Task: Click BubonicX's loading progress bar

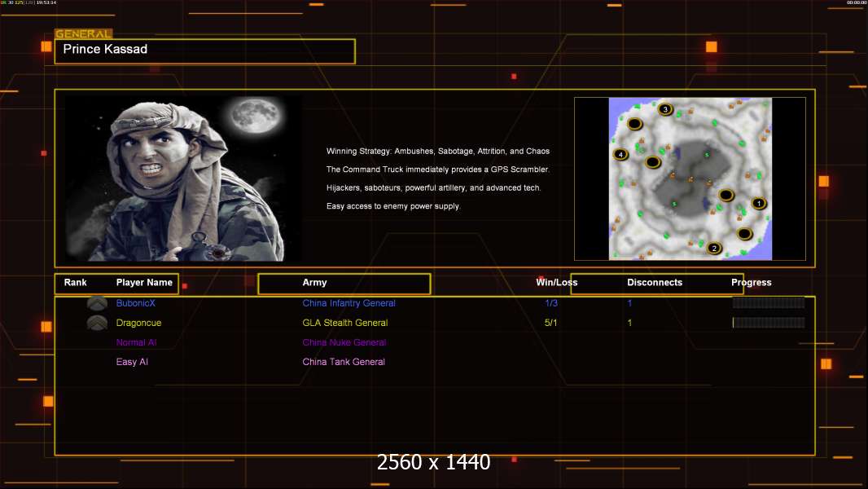Action: [x=768, y=303]
